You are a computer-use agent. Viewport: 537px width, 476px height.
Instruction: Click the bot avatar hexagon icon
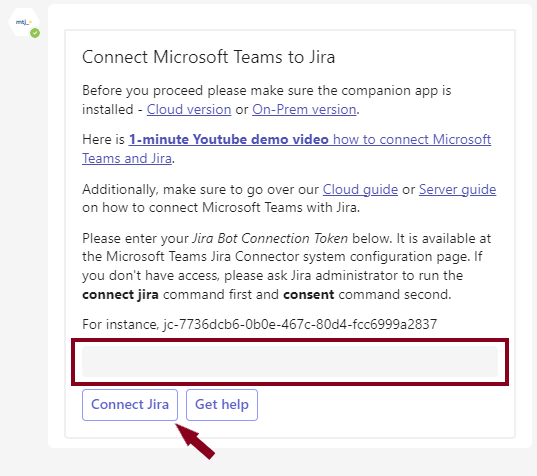24,22
